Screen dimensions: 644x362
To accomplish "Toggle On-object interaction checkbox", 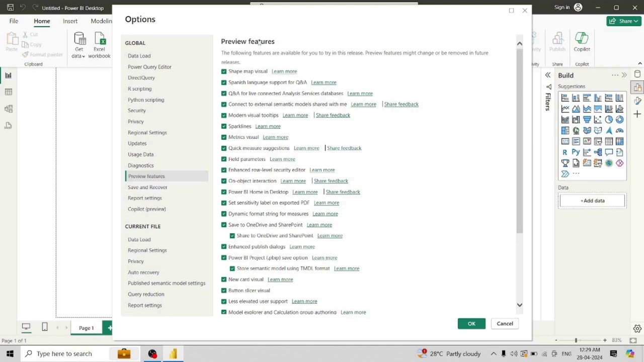I will pyautogui.click(x=224, y=181).
